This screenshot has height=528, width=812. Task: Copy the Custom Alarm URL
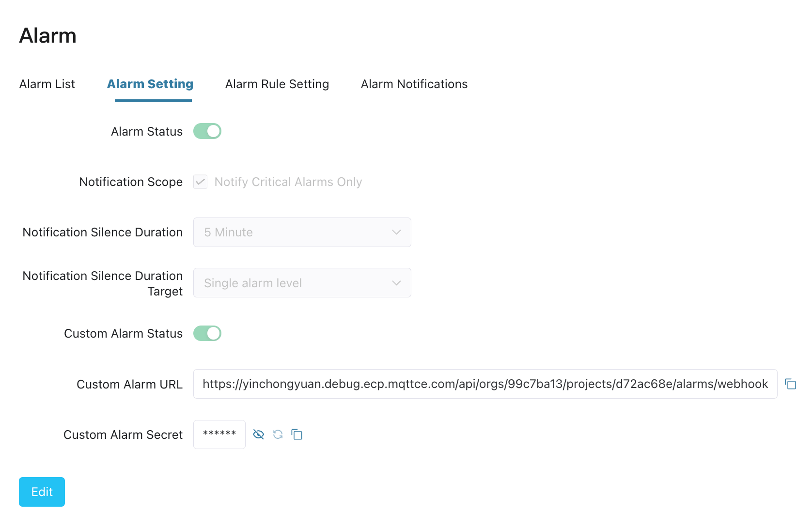tap(790, 384)
